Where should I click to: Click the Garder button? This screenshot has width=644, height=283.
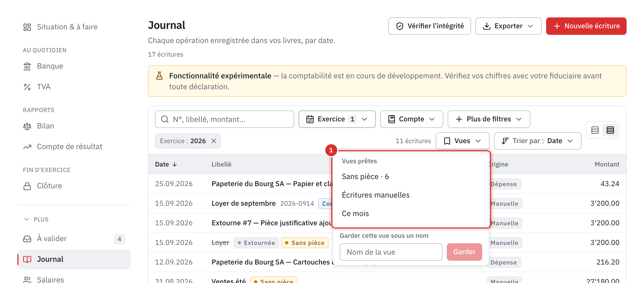pyautogui.click(x=464, y=252)
